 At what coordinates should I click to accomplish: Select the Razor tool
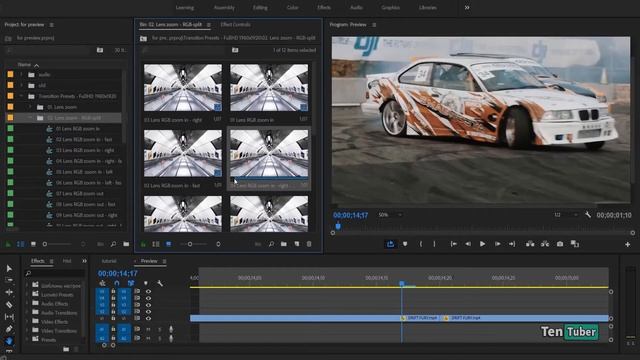click(9, 304)
